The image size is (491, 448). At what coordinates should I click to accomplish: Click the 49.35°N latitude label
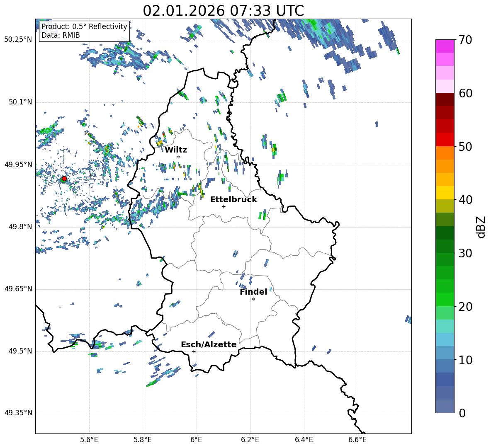(18, 413)
